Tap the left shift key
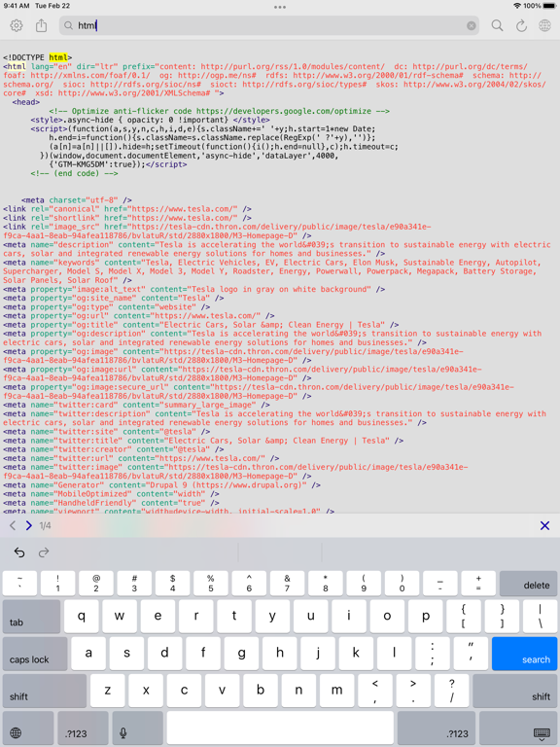The width and height of the screenshot is (560, 747). coord(45,691)
